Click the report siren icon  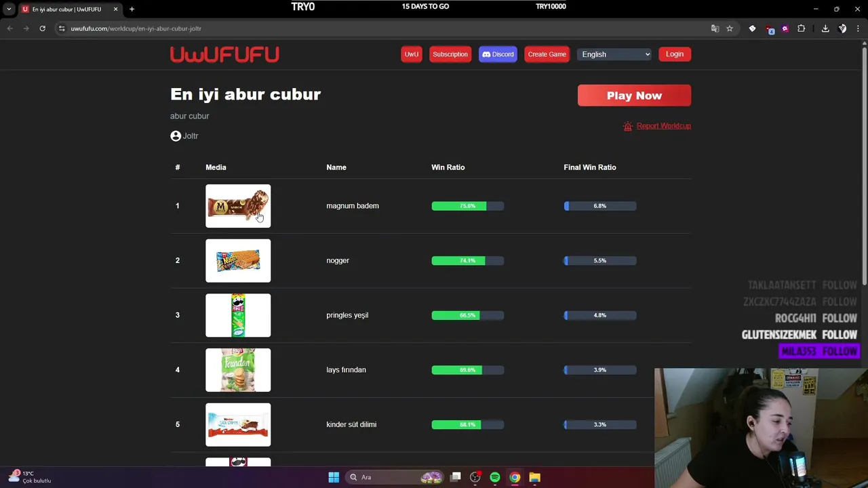(x=627, y=126)
